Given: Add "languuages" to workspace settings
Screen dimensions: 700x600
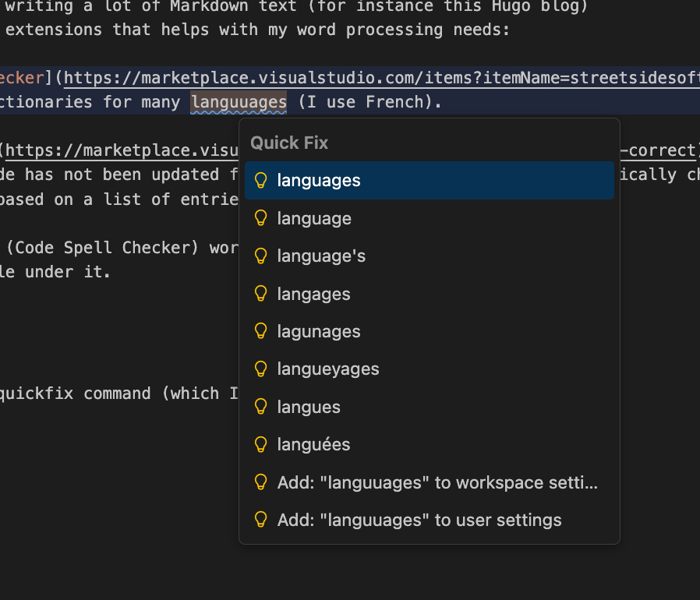Looking at the screenshot, I should click(x=437, y=482).
